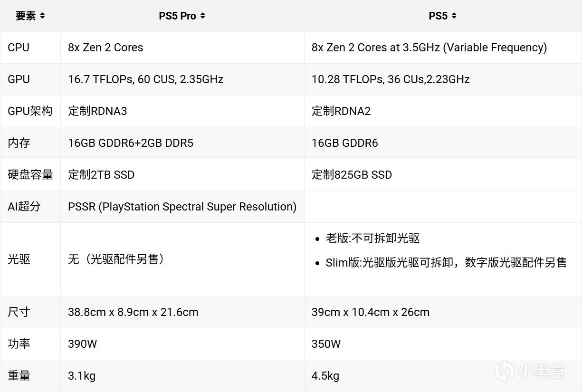Click the 16GB GDDR6+2GB DDR5 memory cell

(131, 143)
